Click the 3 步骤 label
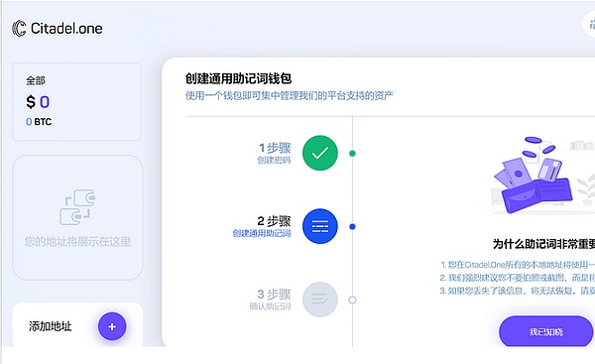 click(274, 295)
